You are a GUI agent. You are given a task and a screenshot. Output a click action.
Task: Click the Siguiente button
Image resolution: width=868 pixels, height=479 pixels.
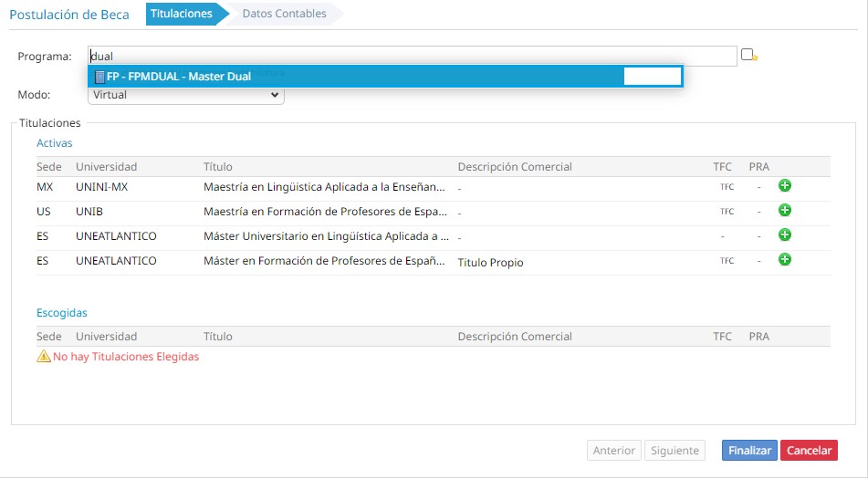(x=675, y=451)
